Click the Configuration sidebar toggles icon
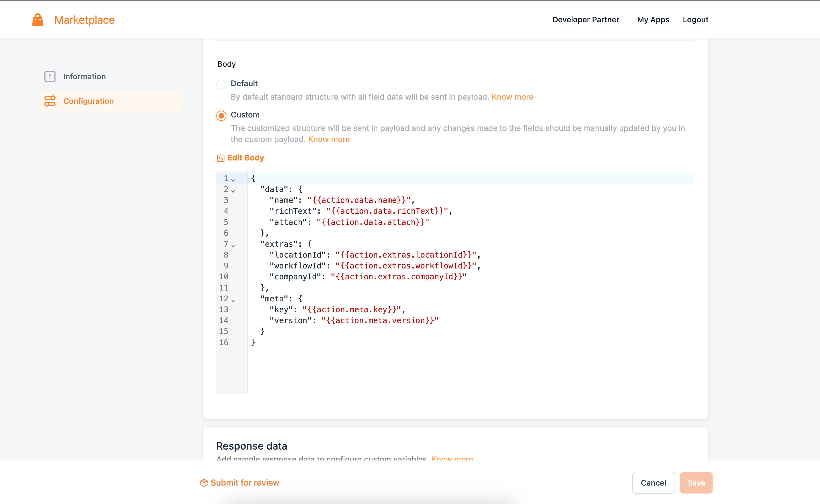The width and height of the screenshot is (820, 504). [x=50, y=101]
